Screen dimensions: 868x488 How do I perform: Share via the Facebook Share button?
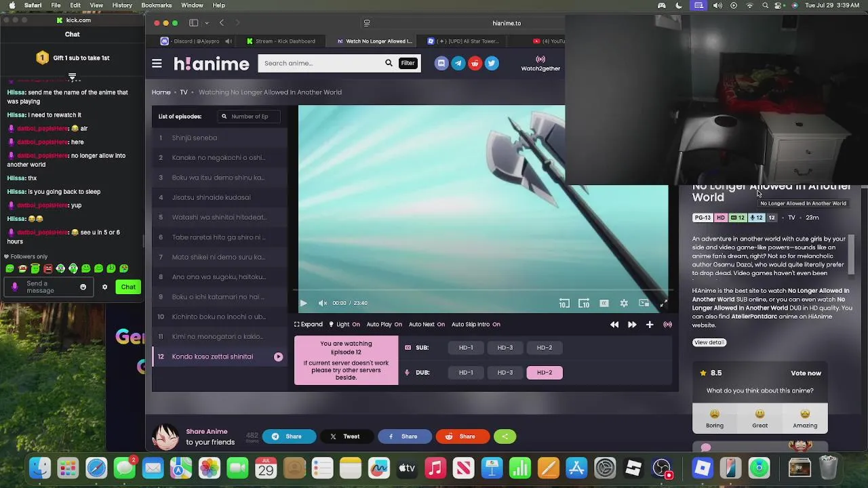click(405, 436)
